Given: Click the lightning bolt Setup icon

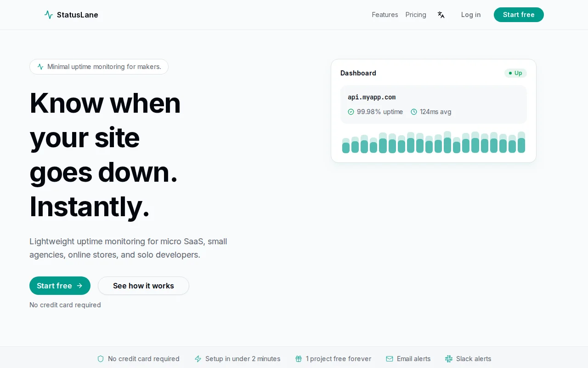Looking at the screenshot, I should 198,359.
